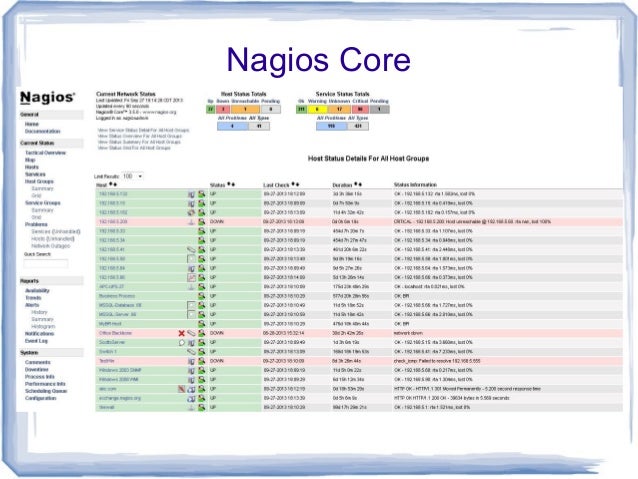Viewport: 638px width, 479px height.
Task: Open the Office Backbone host link
Action: pos(116,333)
